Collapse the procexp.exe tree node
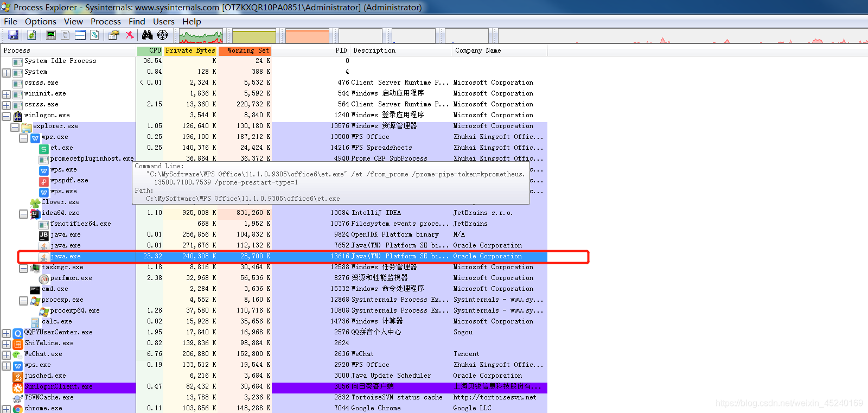 tap(24, 301)
